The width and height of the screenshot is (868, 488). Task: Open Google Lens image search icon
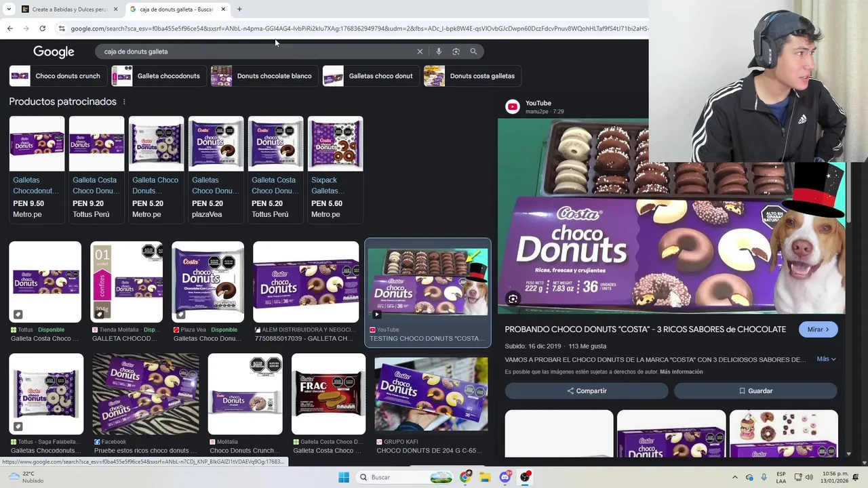coord(456,52)
